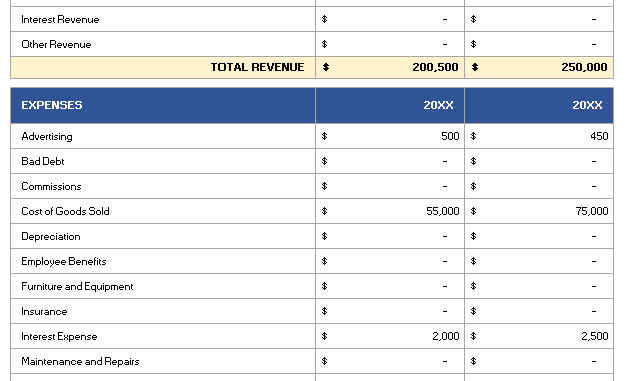Click the Maintenance and Repairs label
The width and height of the screenshot is (625, 381).
(x=81, y=361)
